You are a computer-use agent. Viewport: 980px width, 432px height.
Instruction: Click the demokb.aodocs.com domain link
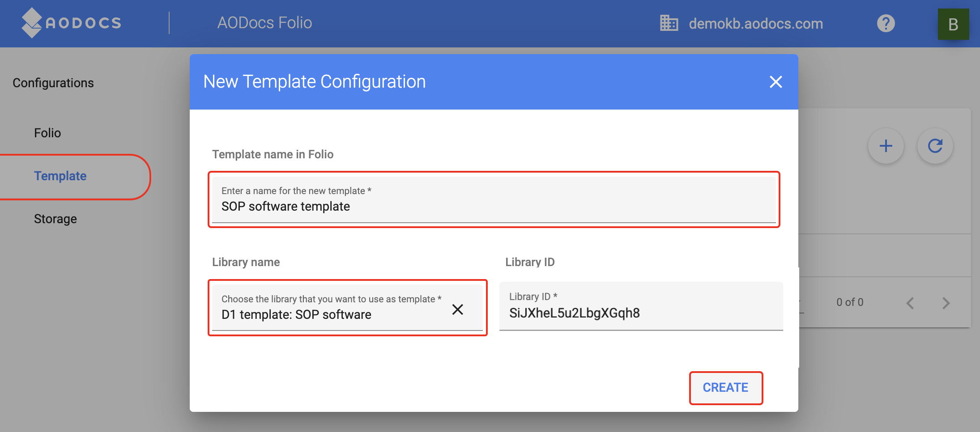pos(756,23)
